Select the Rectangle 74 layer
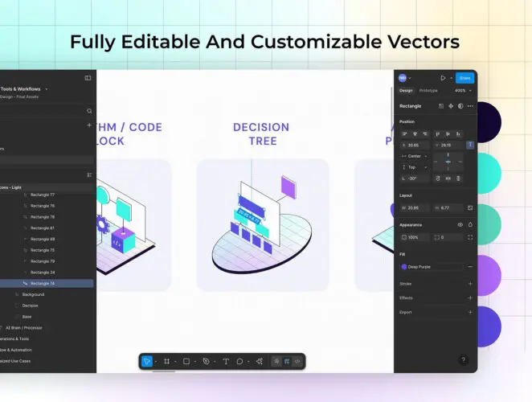This screenshot has width=532, height=402. (43, 283)
